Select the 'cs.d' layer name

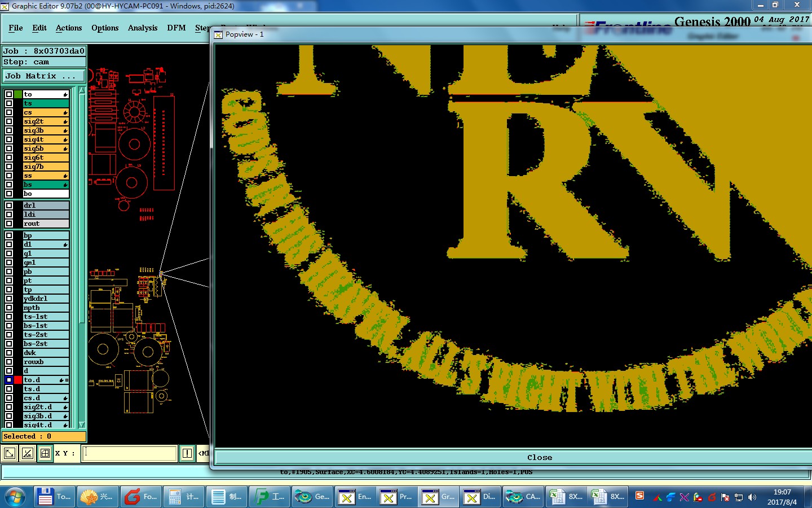coord(46,398)
